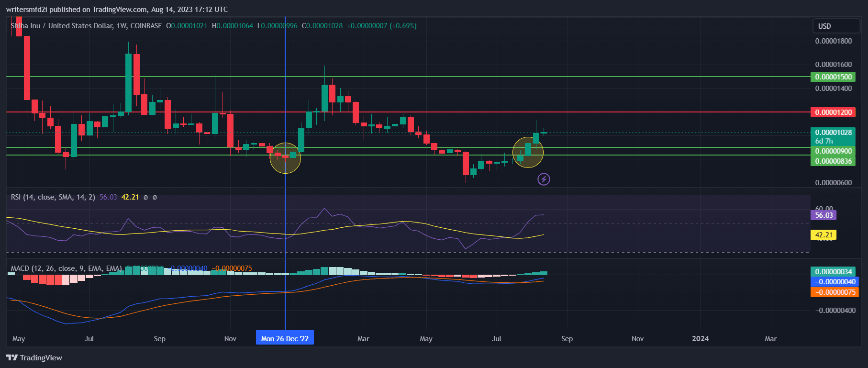The image size is (868, 368).
Task: Click the TradingView logo
Action: pos(34,357)
